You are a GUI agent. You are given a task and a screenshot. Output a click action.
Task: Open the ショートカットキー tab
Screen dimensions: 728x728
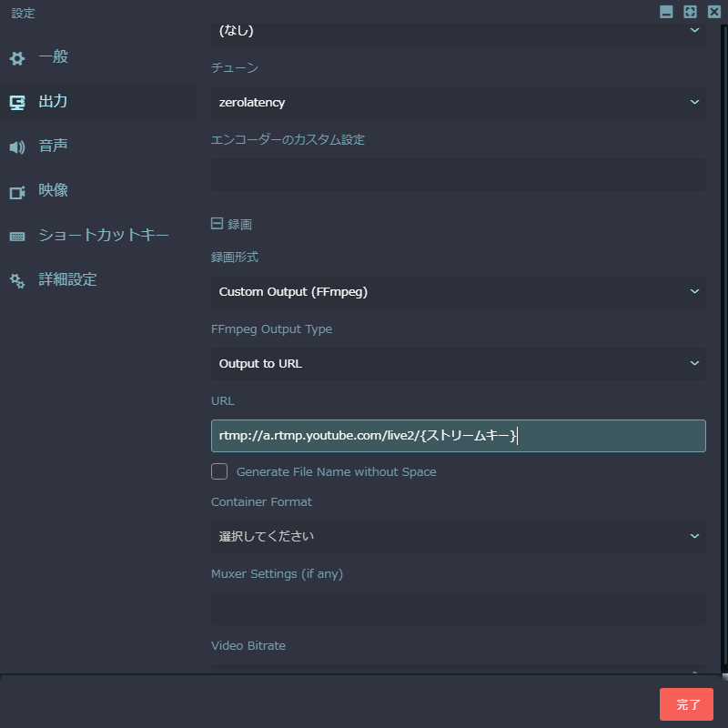click(98, 236)
